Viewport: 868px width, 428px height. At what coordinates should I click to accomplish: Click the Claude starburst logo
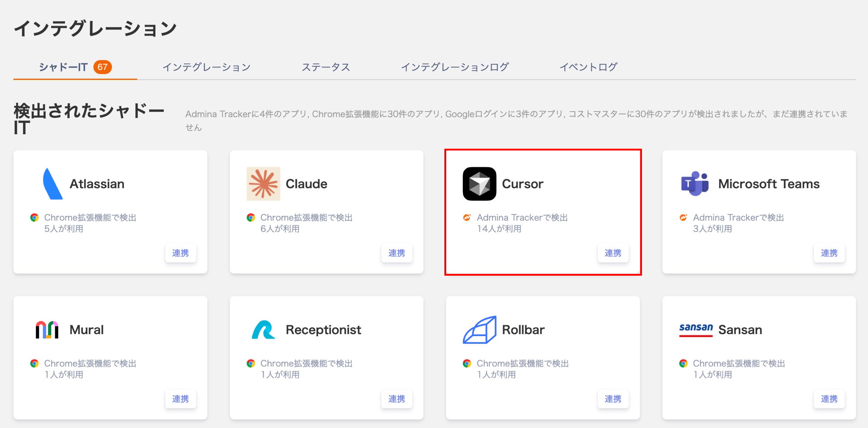click(263, 184)
